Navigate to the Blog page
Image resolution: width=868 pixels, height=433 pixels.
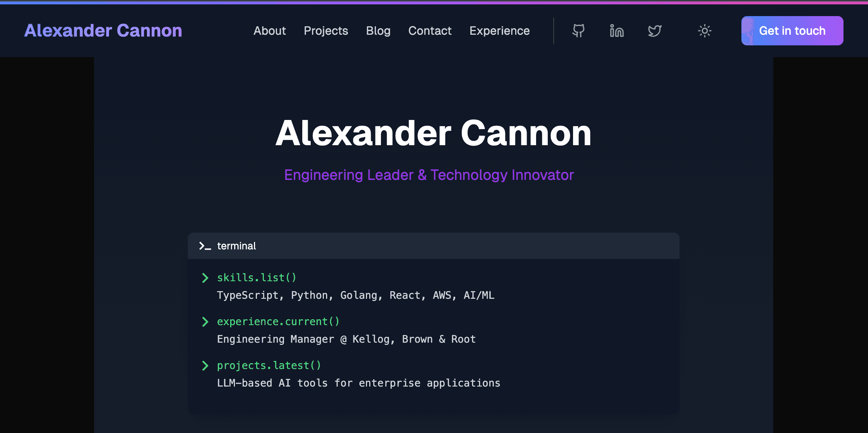tap(378, 31)
